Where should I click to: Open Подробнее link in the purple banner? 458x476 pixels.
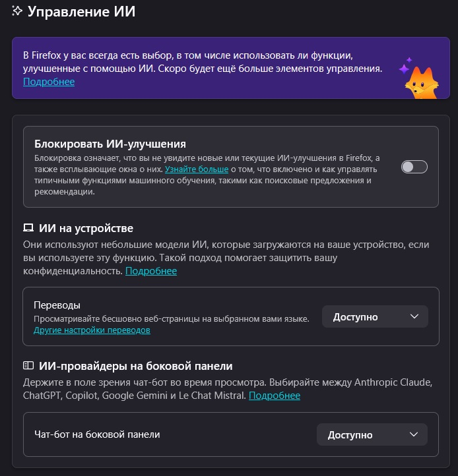49,82
